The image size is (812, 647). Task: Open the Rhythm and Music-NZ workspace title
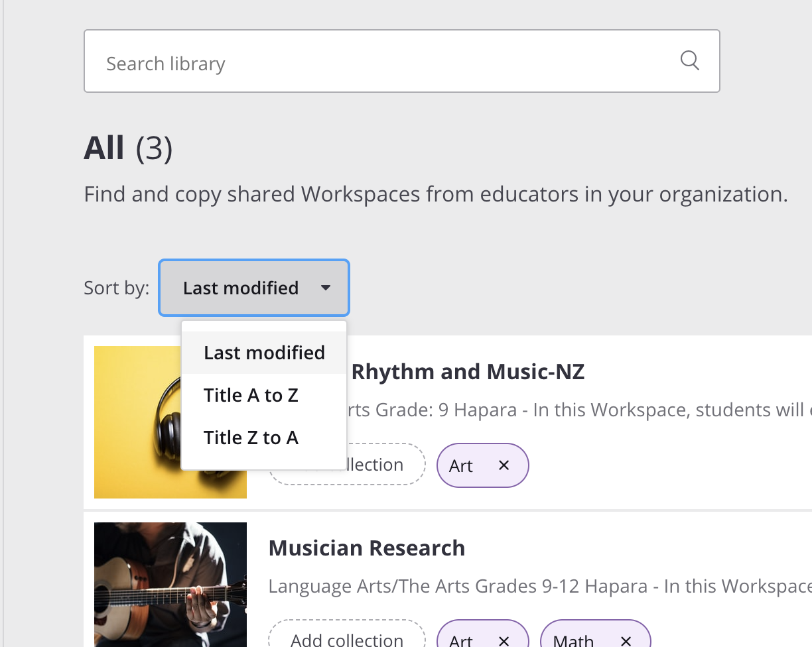click(x=466, y=371)
